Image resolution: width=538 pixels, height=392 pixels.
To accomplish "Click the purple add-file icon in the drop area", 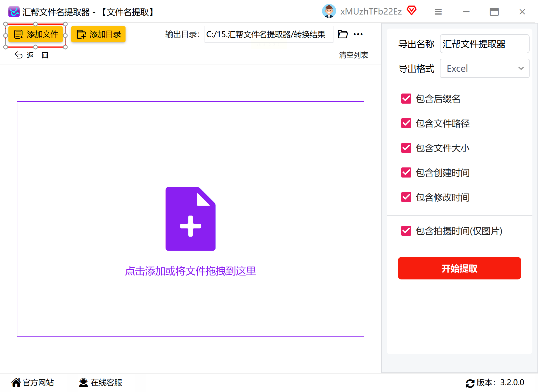I will point(191,219).
